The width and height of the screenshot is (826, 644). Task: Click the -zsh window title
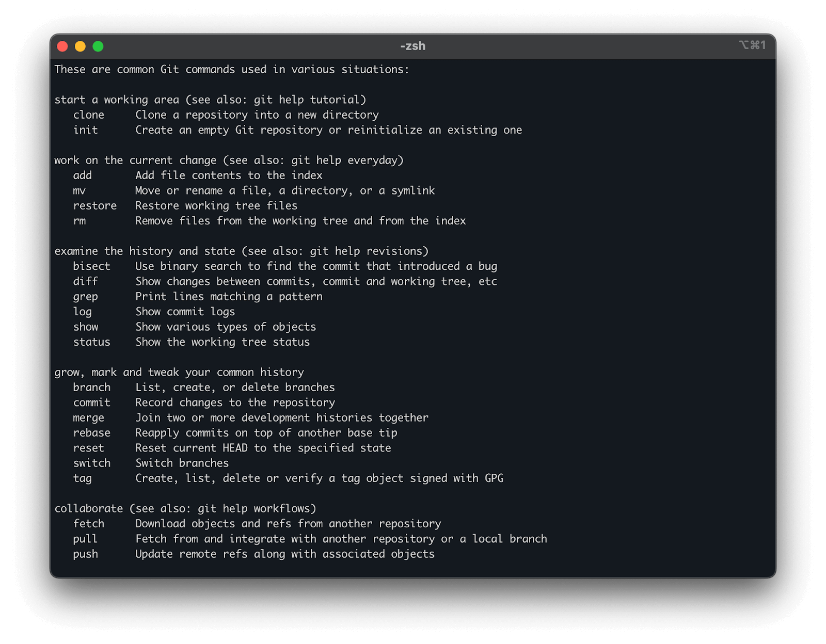pyautogui.click(x=412, y=46)
